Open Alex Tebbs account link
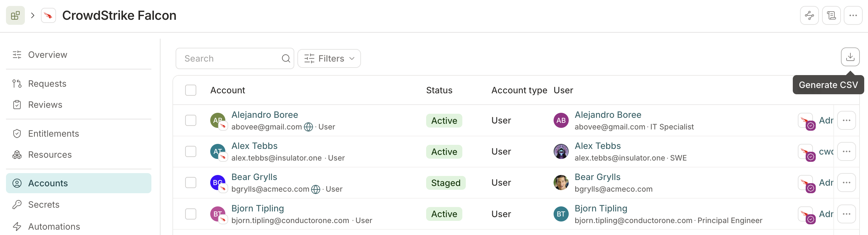This screenshot has width=868, height=235. pyautogui.click(x=254, y=146)
